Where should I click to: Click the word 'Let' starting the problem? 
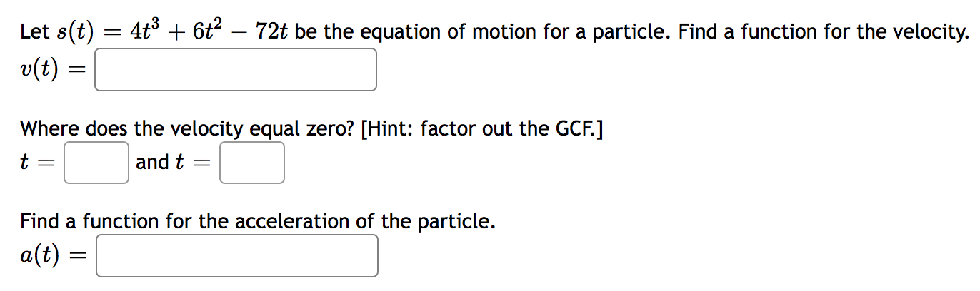35,32
